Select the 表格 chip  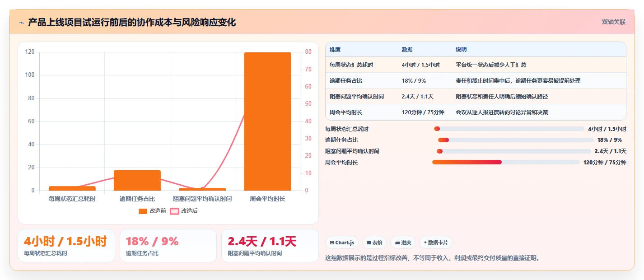374,243
